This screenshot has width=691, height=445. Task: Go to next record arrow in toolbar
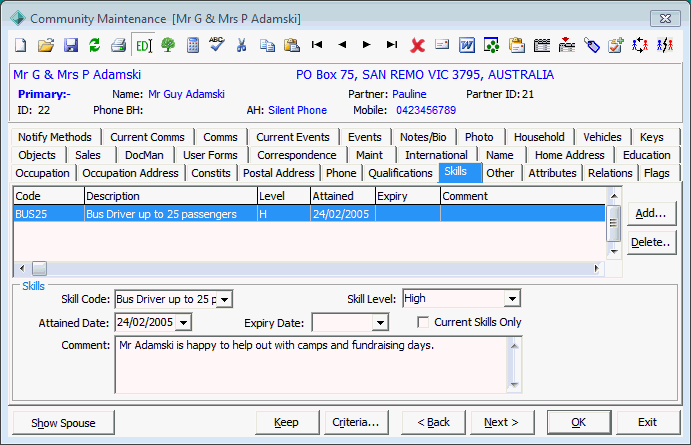pos(366,44)
